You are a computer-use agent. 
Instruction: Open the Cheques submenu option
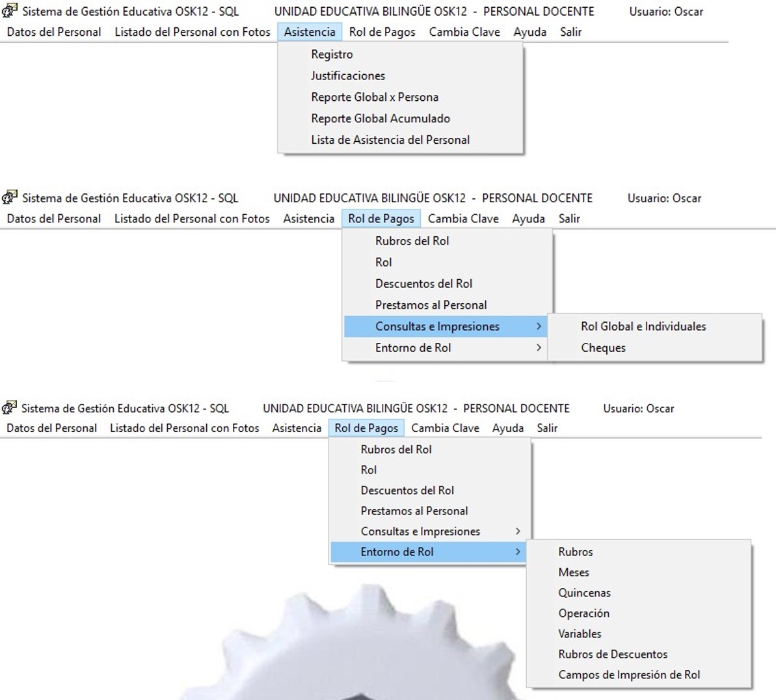tap(603, 348)
